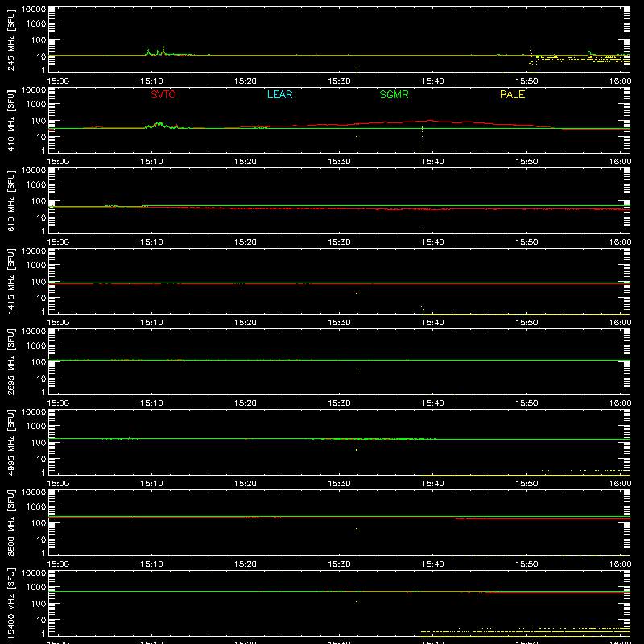The height and width of the screenshot is (644, 644).
Task: Click the 15:30 time label under the 1415 MHz plot
Action: pos(339,323)
